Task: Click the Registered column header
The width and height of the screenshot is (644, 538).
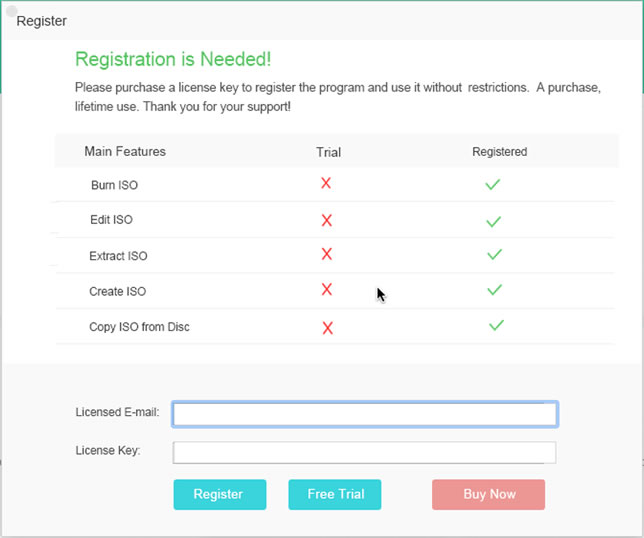Action: pyautogui.click(x=499, y=152)
